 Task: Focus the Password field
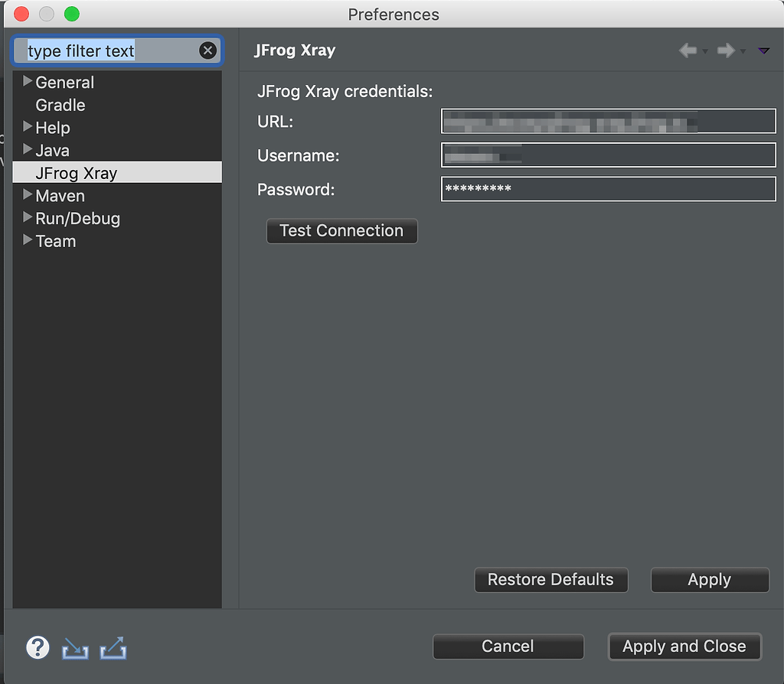pos(608,189)
